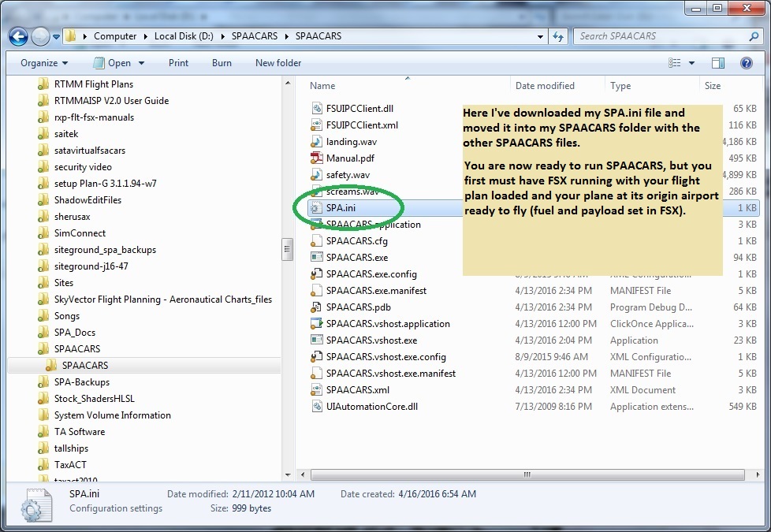Create a New folder from toolbar

(278, 63)
